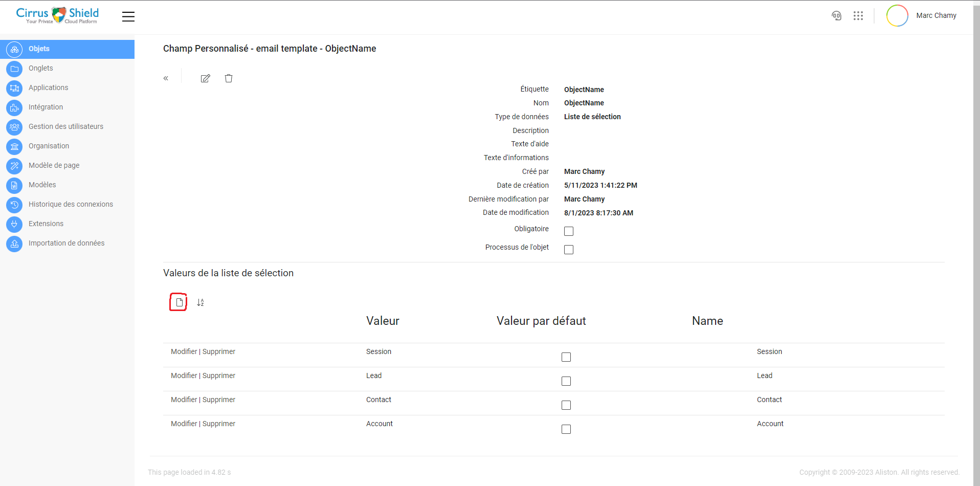The width and height of the screenshot is (980, 486).
Task: Toggle the hamburger navigation menu
Action: 128,16
